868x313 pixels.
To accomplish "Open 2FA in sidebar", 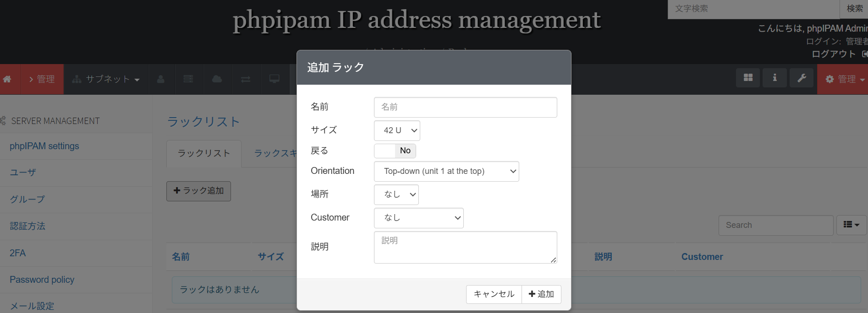I will pyautogui.click(x=18, y=253).
